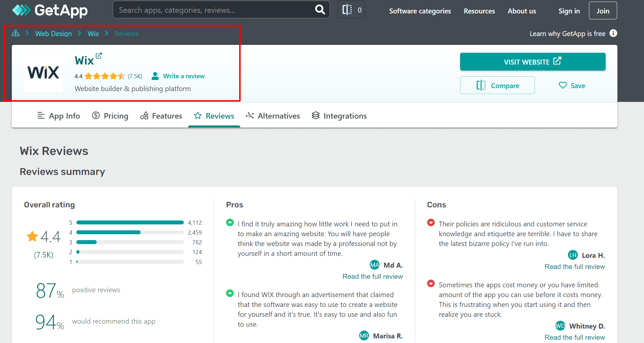The width and height of the screenshot is (644, 343).
Task: Click the 87% positive reviews figure
Action: 50,290
